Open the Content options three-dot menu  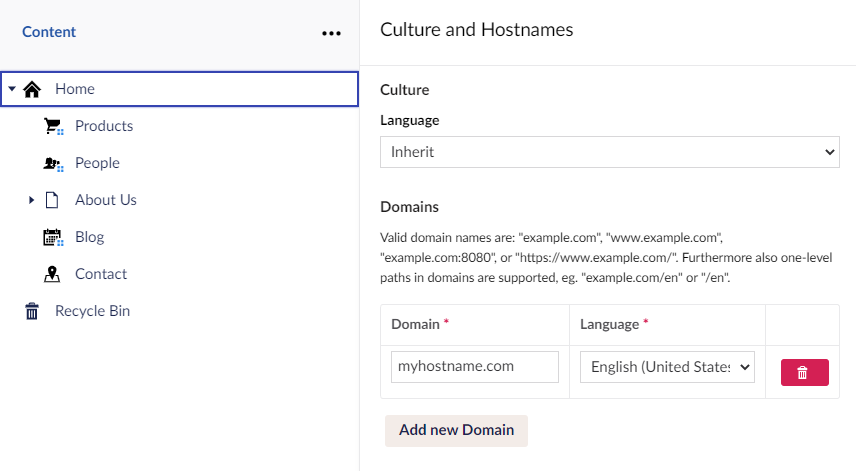click(x=331, y=33)
